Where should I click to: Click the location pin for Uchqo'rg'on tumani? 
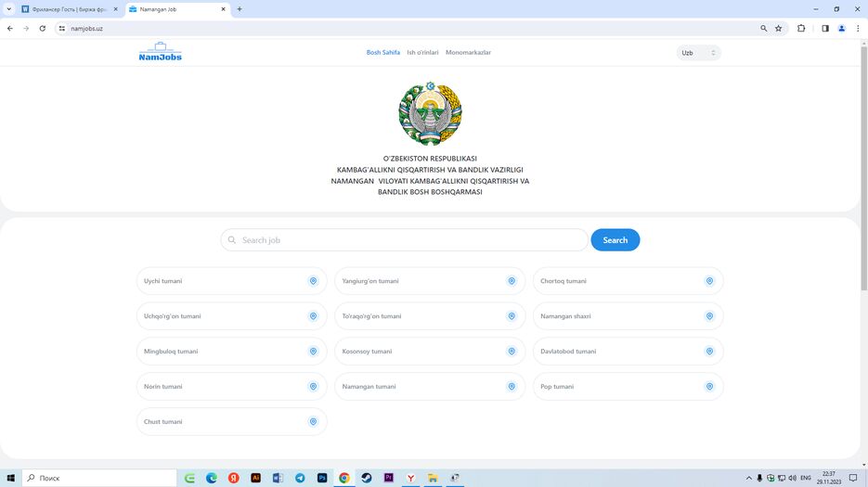click(314, 316)
